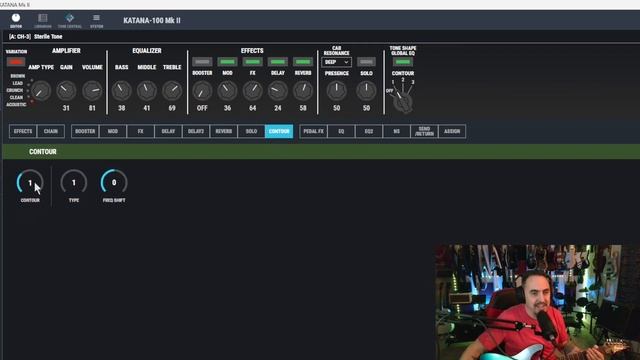Screen dimensions: 640x360
Task: Open the Cab Resonance DEEP dropdown
Action: (x=336, y=62)
